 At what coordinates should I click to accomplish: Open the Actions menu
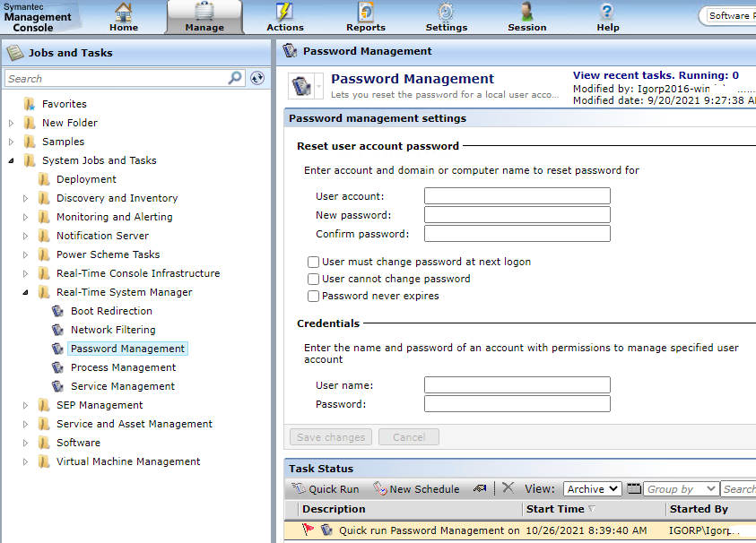click(285, 17)
